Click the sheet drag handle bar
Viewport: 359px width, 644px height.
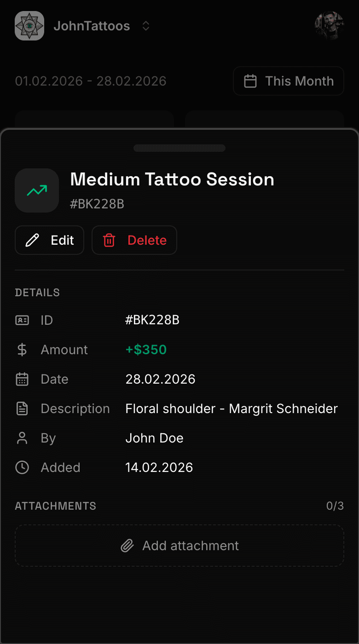[179, 148]
